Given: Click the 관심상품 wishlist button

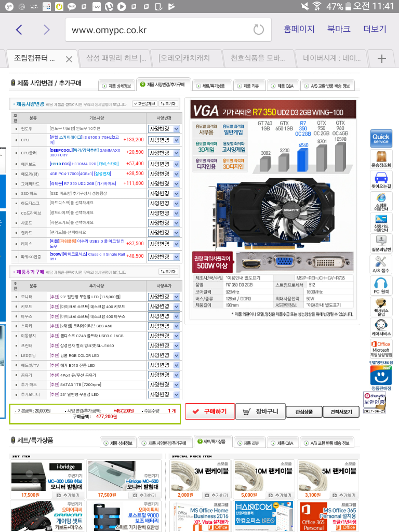Looking at the screenshot, I should 304,411.
